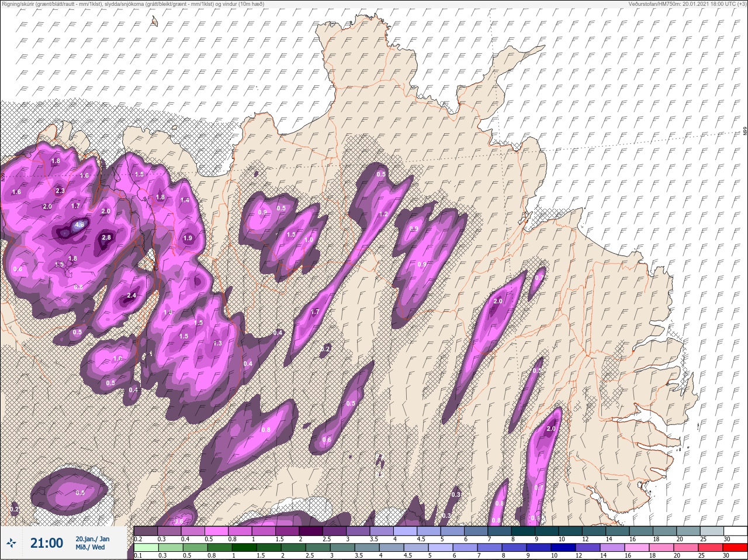Click the 1.9 precipitation value on the map
Screen dimensions: 748x560
pyautogui.click(x=188, y=238)
